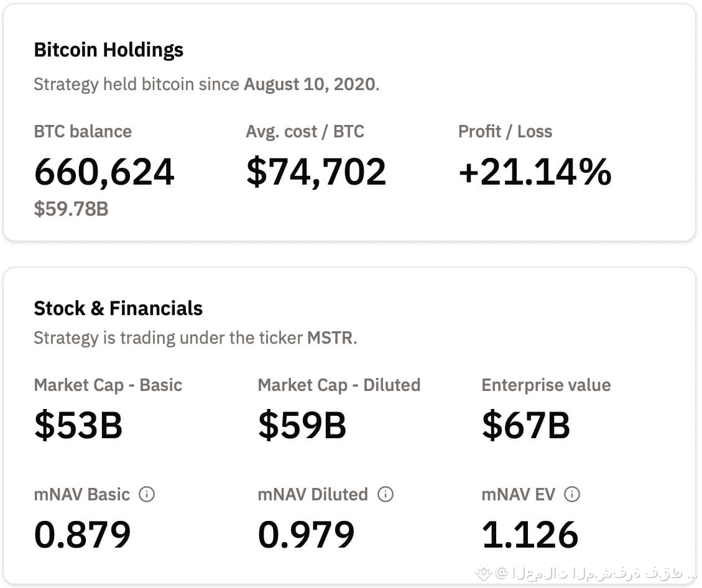The height and width of the screenshot is (588, 702).
Task: Open the mNAV EV info tooltip icon
Action: click(571, 494)
